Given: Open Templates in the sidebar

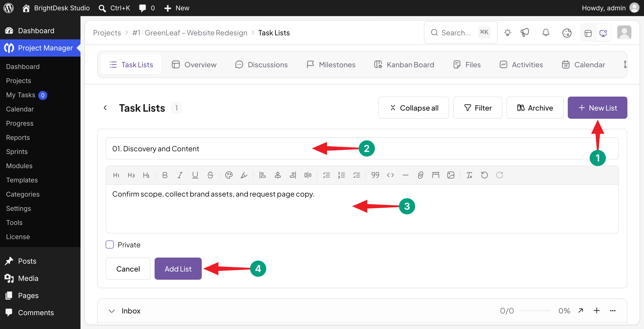Looking at the screenshot, I should pyautogui.click(x=22, y=180).
